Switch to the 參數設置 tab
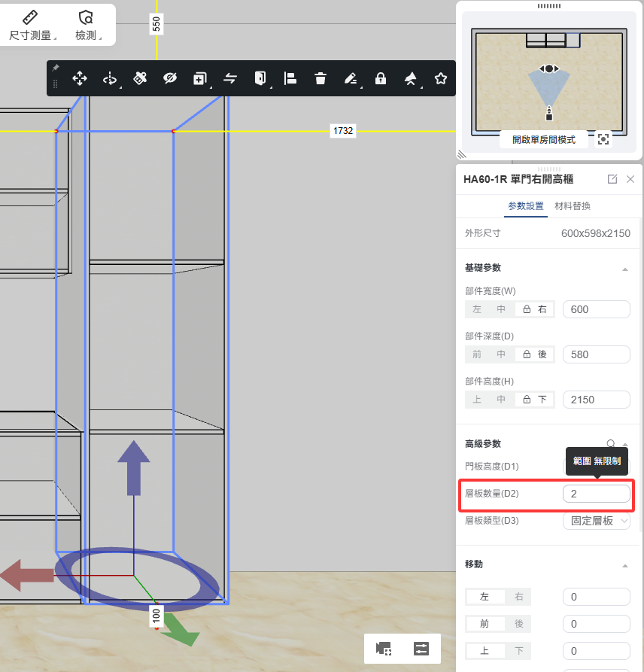The image size is (644, 672). click(526, 205)
